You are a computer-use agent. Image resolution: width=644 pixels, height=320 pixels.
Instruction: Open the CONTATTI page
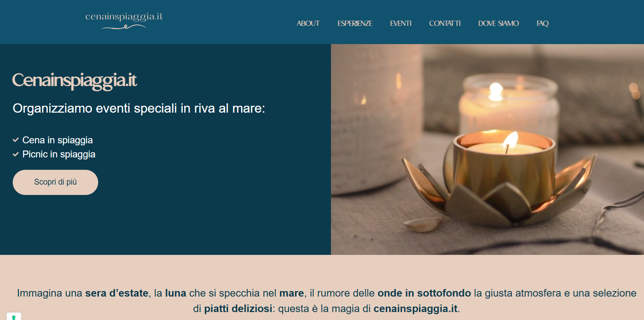[x=445, y=23]
